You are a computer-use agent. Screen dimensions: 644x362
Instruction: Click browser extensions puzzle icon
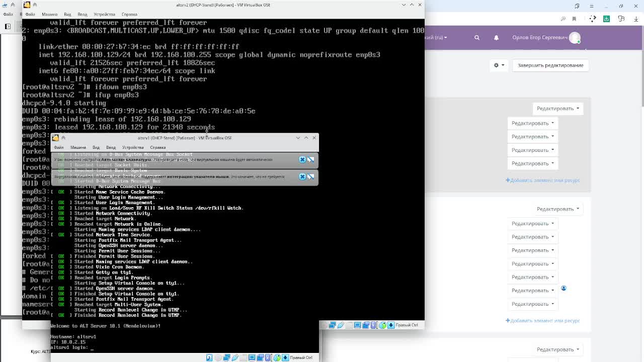pyautogui.click(x=621, y=19)
